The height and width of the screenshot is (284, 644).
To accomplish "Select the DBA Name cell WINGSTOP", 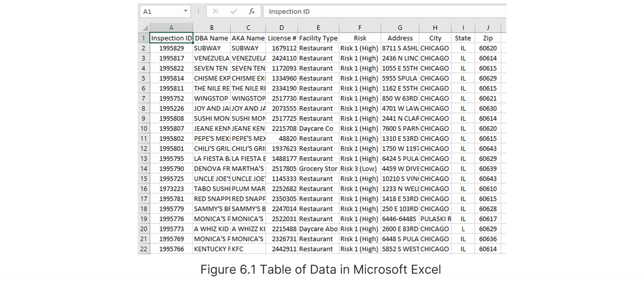I will [212, 98].
